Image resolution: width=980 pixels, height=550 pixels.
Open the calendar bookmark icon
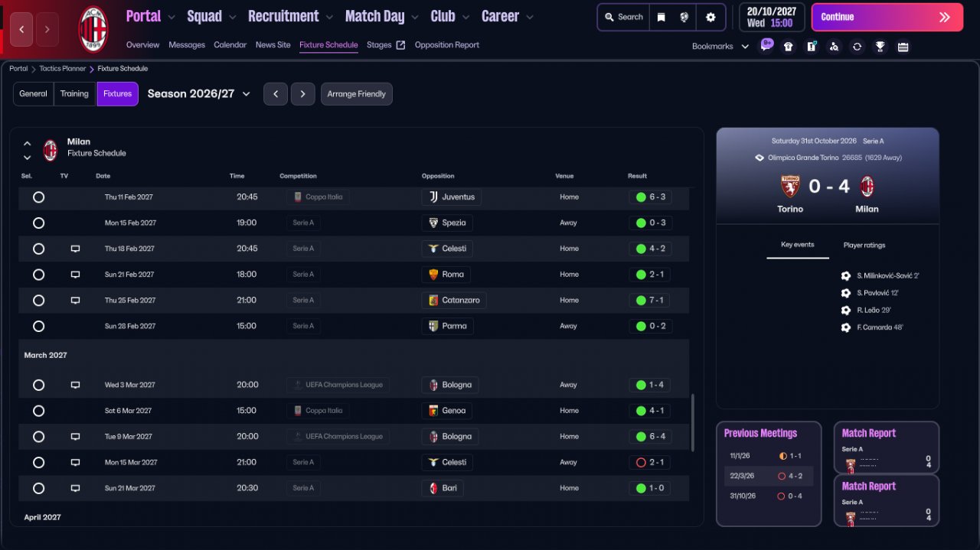click(903, 47)
